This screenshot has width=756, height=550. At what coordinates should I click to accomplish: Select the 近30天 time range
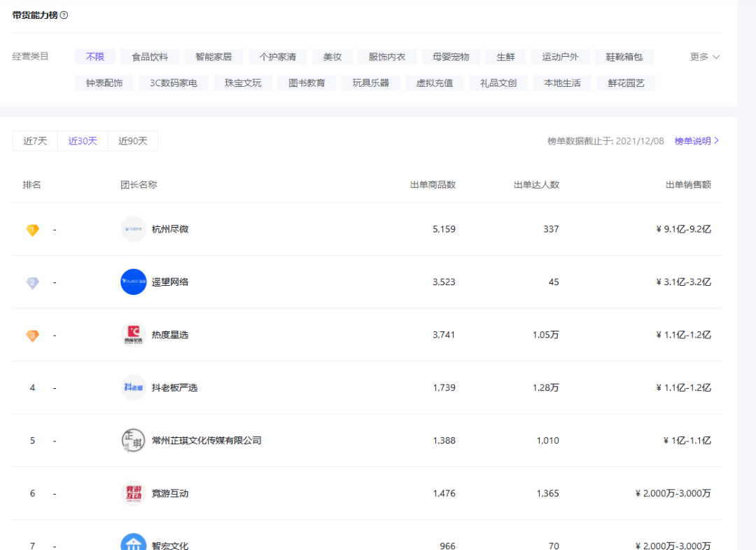click(83, 141)
